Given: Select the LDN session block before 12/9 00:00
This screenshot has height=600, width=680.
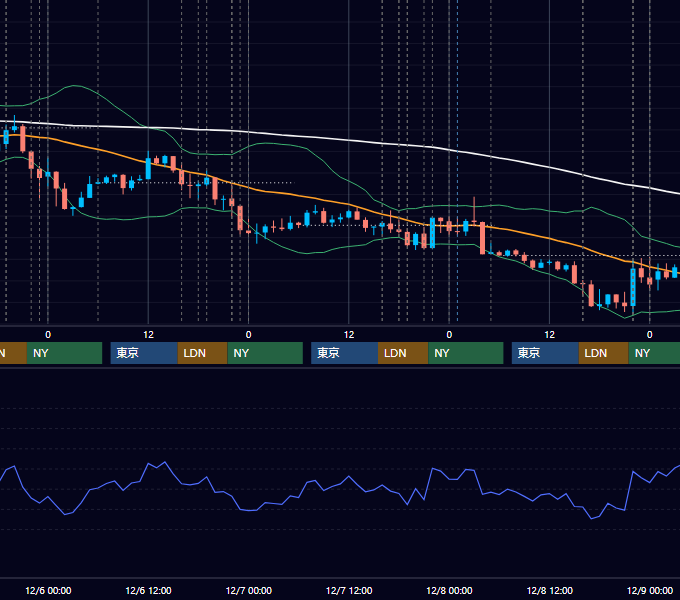Looking at the screenshot, I should pos(604,353).
